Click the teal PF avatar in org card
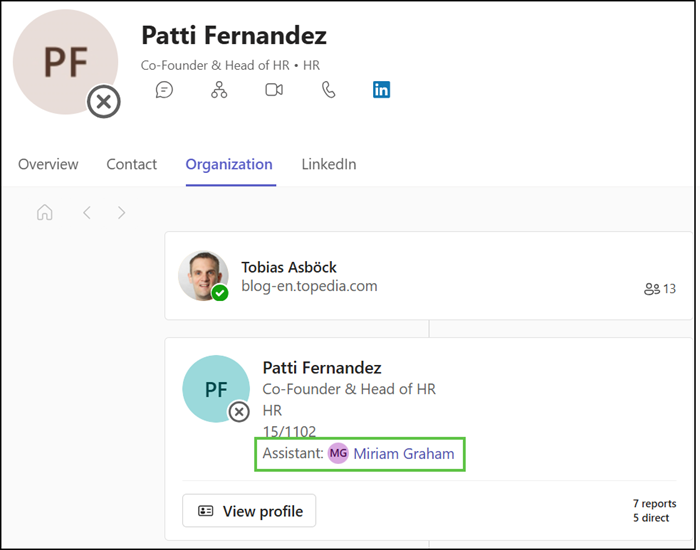This screenshot has width=700, height=550. pos(216,389)
